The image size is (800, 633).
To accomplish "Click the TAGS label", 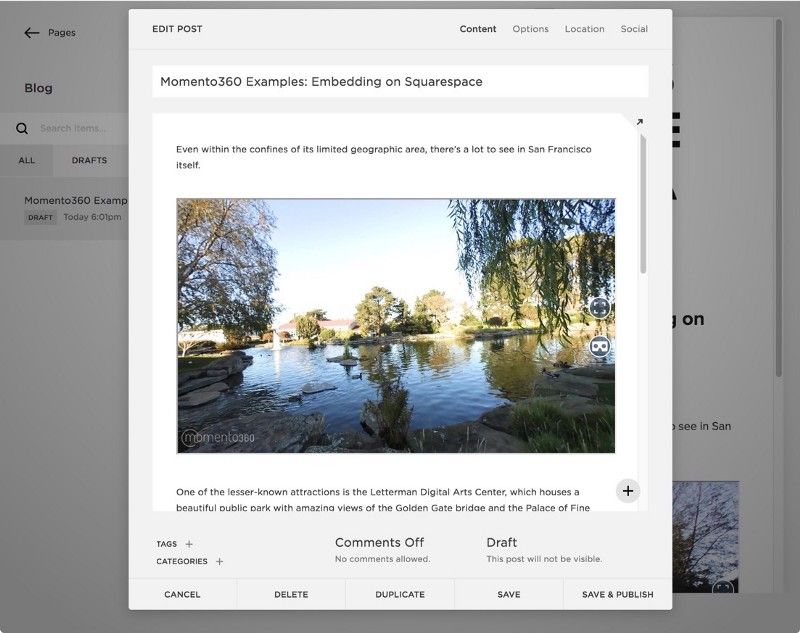I will click(167, 544).
